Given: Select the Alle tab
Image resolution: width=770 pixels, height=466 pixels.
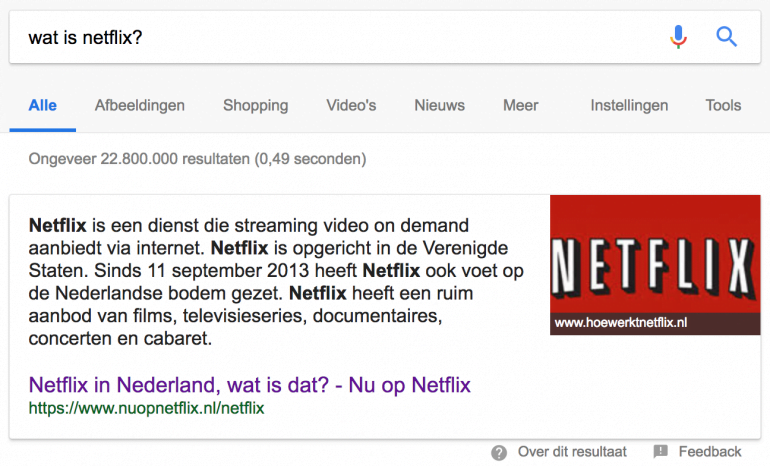Looking at the screenshot, I should tap(43, 105).
